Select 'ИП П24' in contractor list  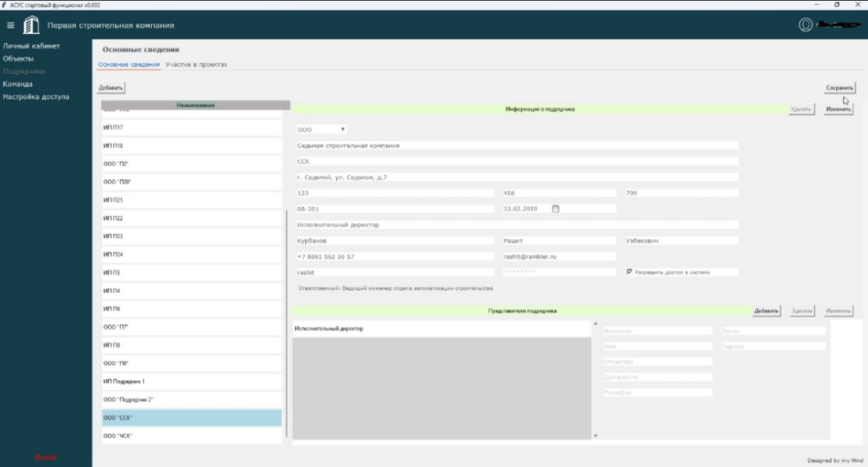[192, 254]
